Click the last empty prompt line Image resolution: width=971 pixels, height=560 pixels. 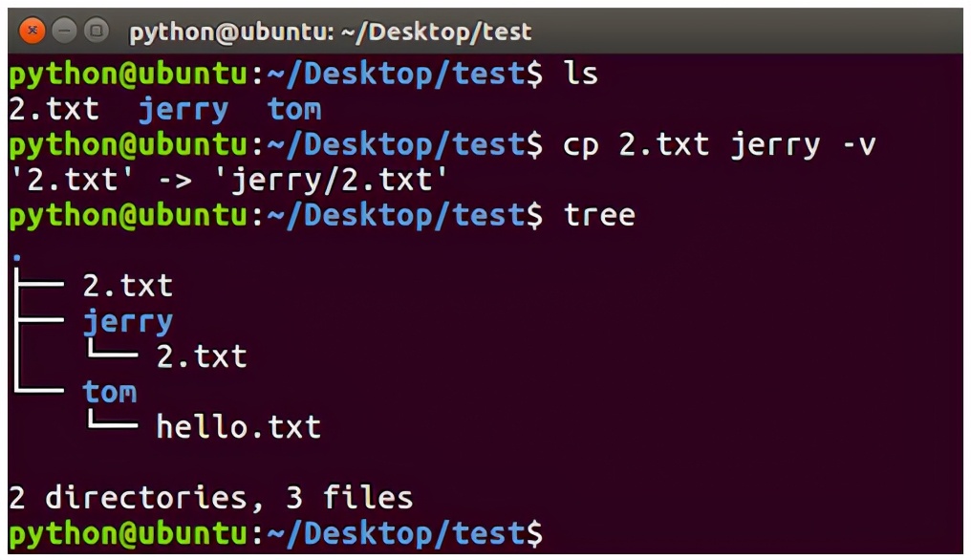[x=275, y=534]
